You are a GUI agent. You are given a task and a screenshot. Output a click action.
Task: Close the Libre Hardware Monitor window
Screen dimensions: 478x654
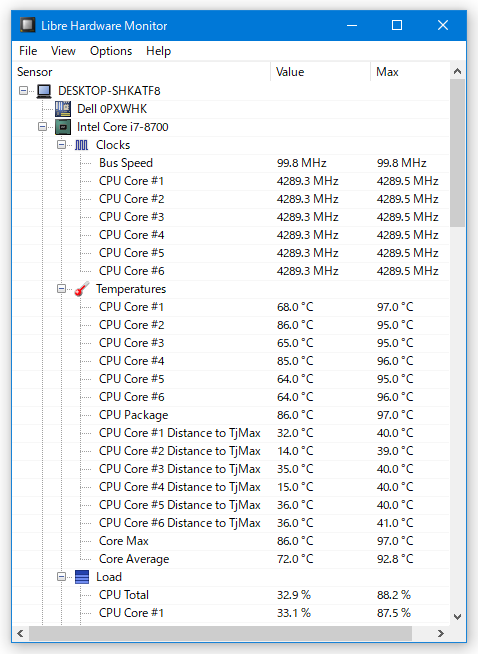pyautogui.click(x=443, y=25)
